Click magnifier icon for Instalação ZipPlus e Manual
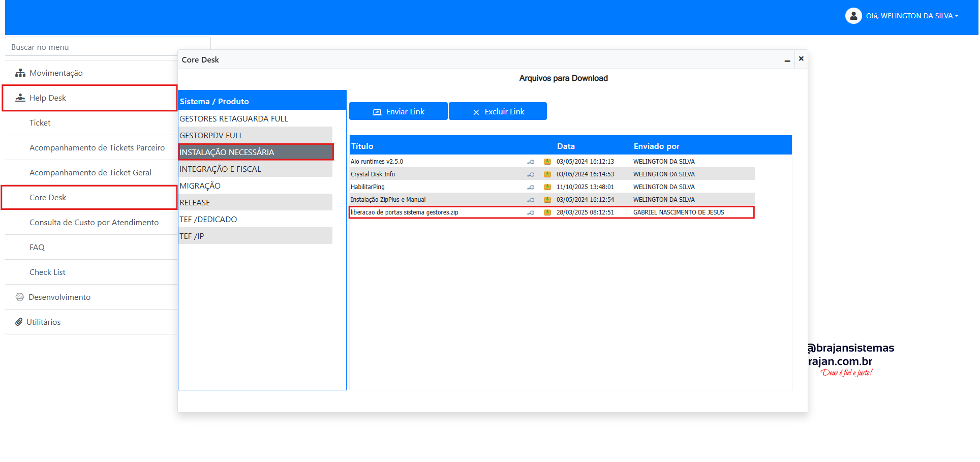Viewport: 980px width, 462px height. tap(531, 200)
